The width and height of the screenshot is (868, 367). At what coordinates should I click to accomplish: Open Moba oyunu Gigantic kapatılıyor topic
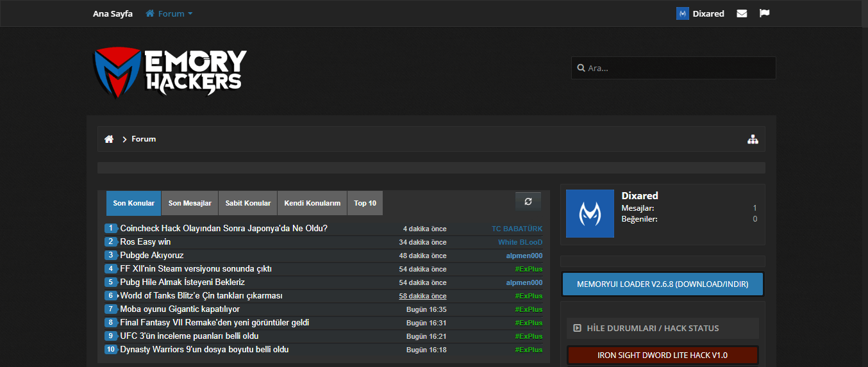[180, 309]
